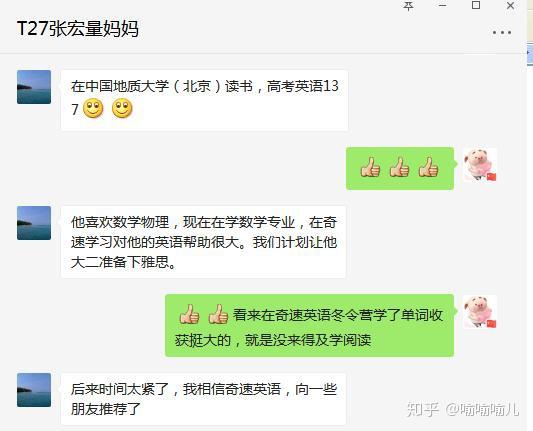
Task: Click thumbs-up emoji before 看来在奇速英语
Action: click(218, 314)
